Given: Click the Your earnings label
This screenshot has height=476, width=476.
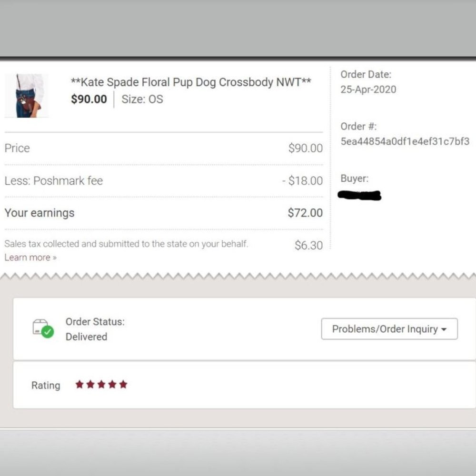Looking at the screenshot, I should tap(40, 213).
